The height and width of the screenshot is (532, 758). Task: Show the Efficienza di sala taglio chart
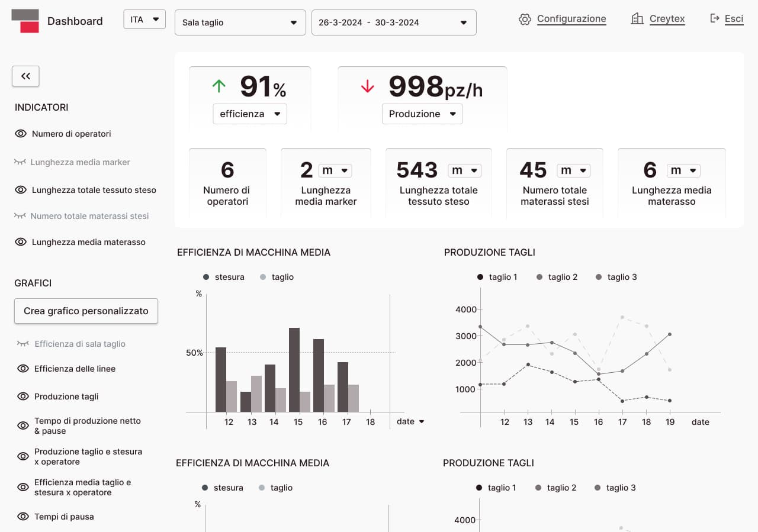click(x=23, y=343)
